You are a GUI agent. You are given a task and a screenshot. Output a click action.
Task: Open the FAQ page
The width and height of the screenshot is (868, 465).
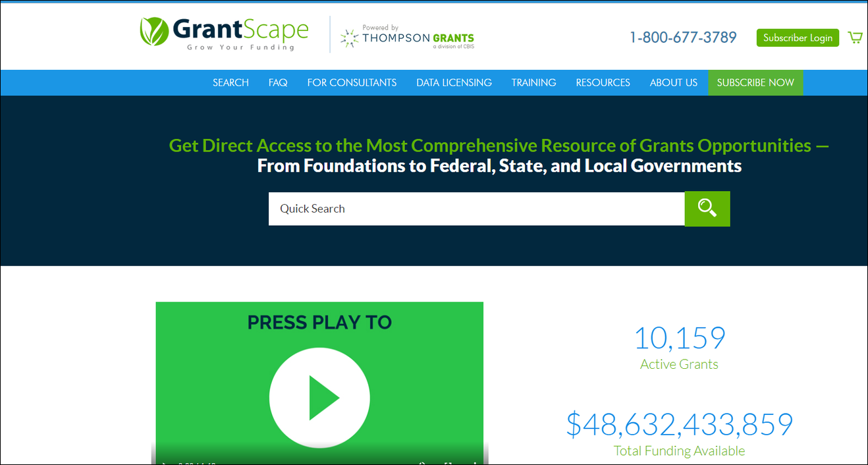(x=277, y=82)
